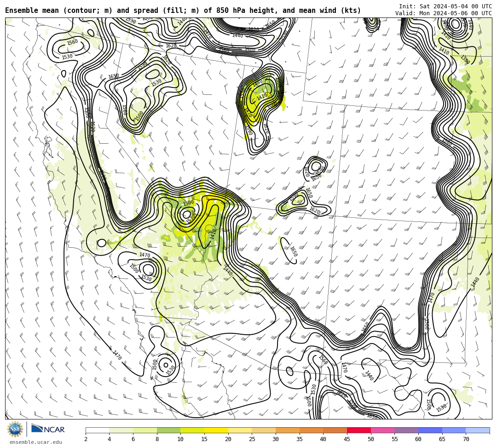Click the legend tick label 35
This screenshot has height=448, width=497.
(x=300, y=439)
